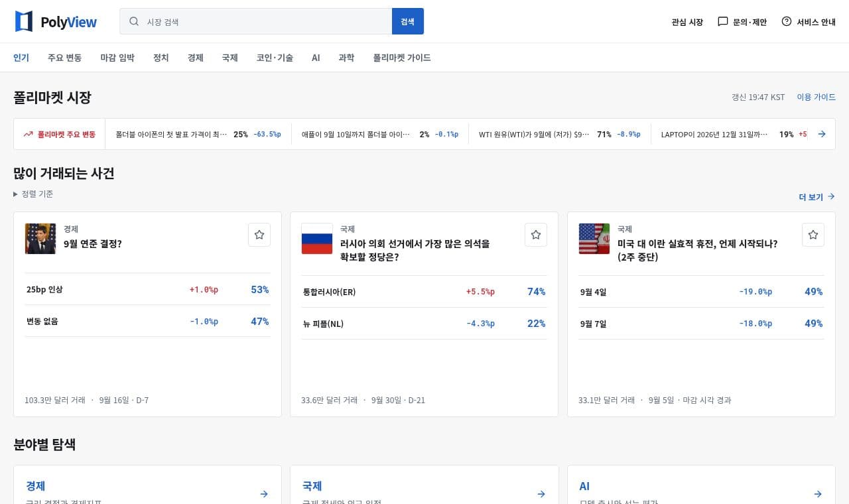Star the 9월 연준 결정 market
Viewport: 849px width, 504px height.
coord(259,235)
